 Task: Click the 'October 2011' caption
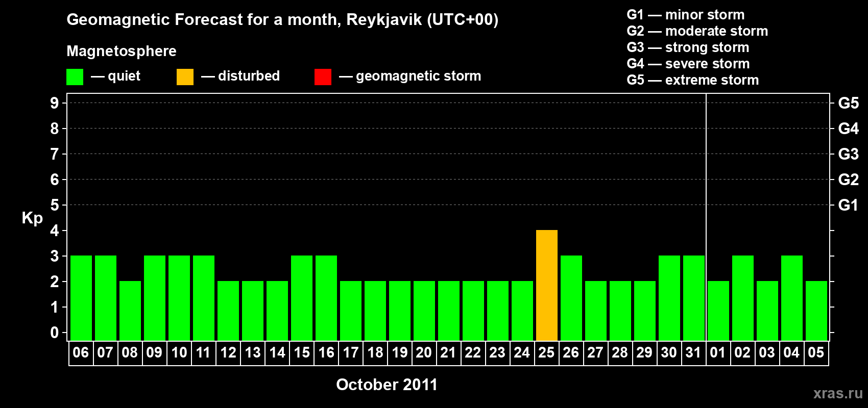(387, 385)
